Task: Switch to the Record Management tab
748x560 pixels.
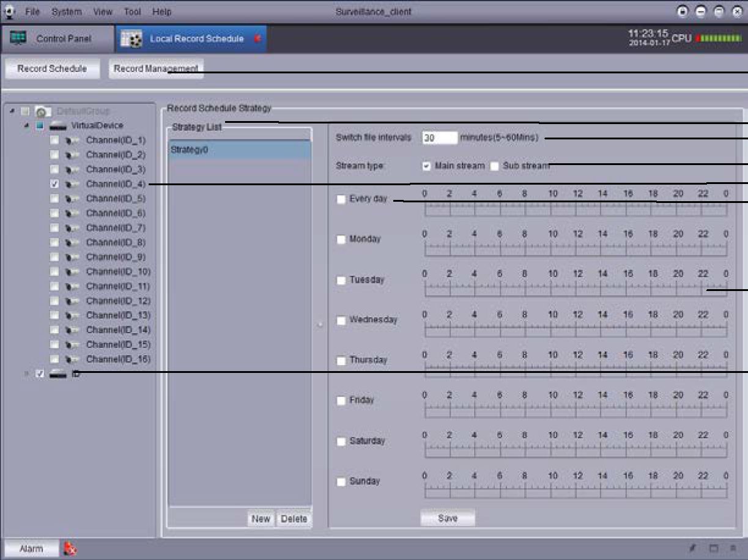Action: pyautogui.click(x=156, y=69)
